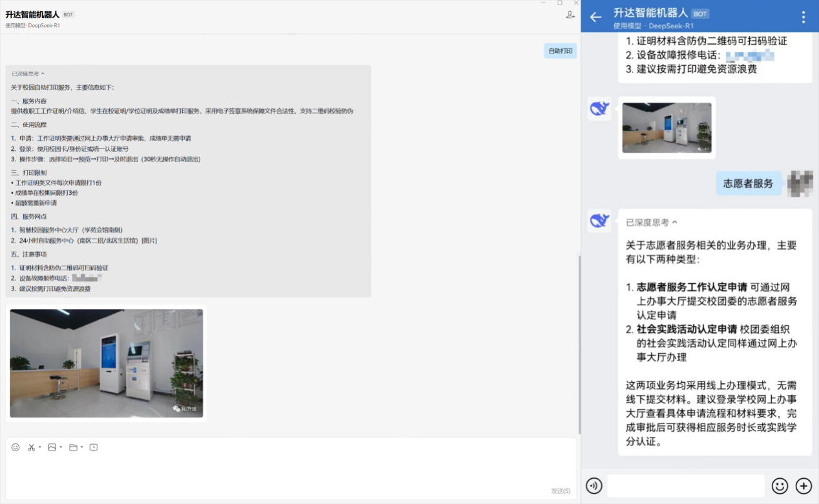This screenshot has height=504, width=819.
Task: Open chat history message icon in toolbar
Action: tap(94, 447)
